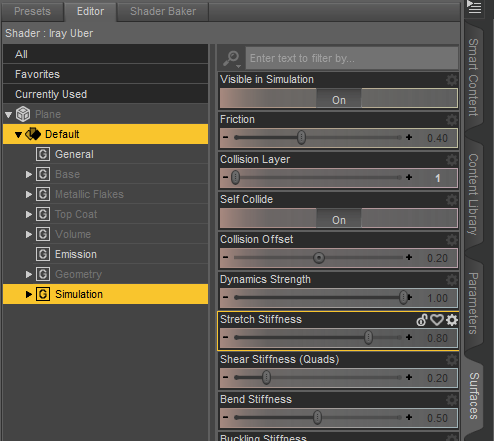Open Friction property settings gear

452,120
